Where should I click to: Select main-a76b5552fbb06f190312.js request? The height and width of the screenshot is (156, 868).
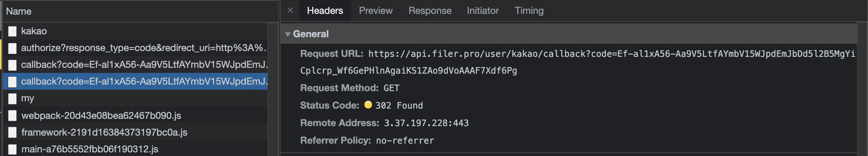[90, 149]
